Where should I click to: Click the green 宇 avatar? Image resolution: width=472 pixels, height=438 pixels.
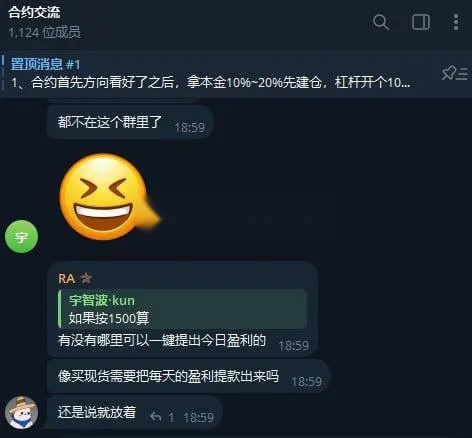click(22, 236)
